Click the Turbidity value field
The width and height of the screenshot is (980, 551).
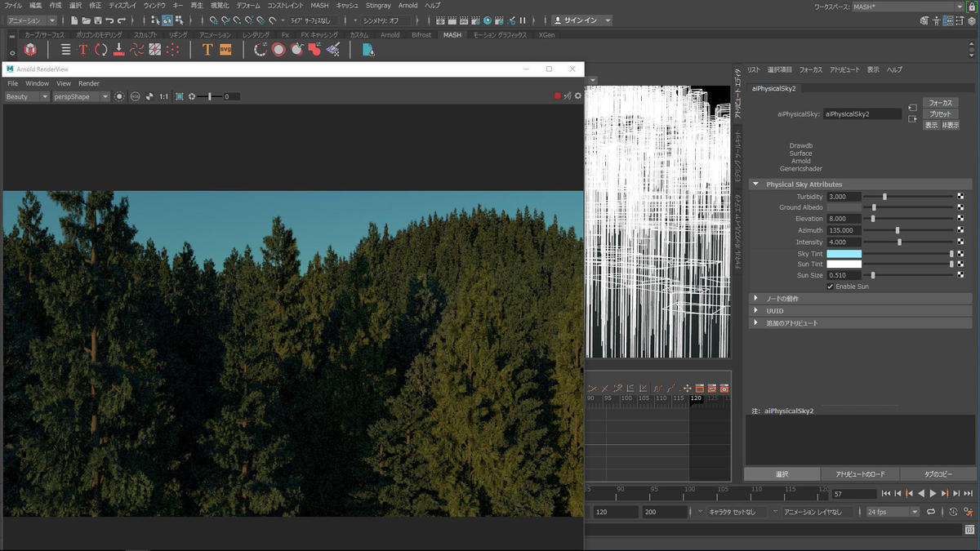point(844,197)
